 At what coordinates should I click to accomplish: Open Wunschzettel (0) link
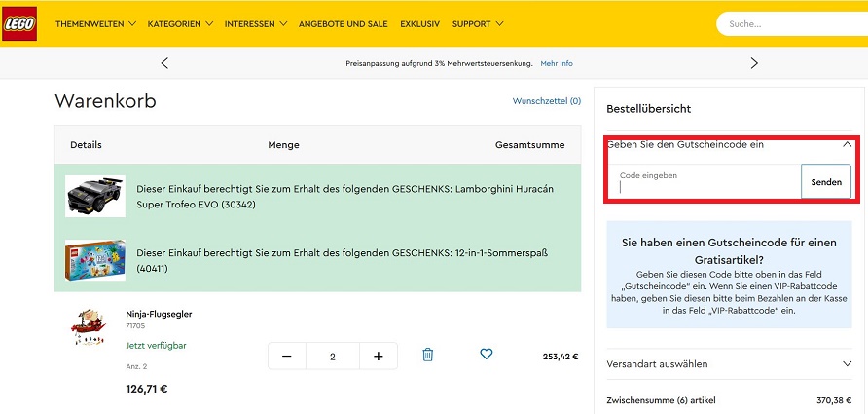point(547,101)
